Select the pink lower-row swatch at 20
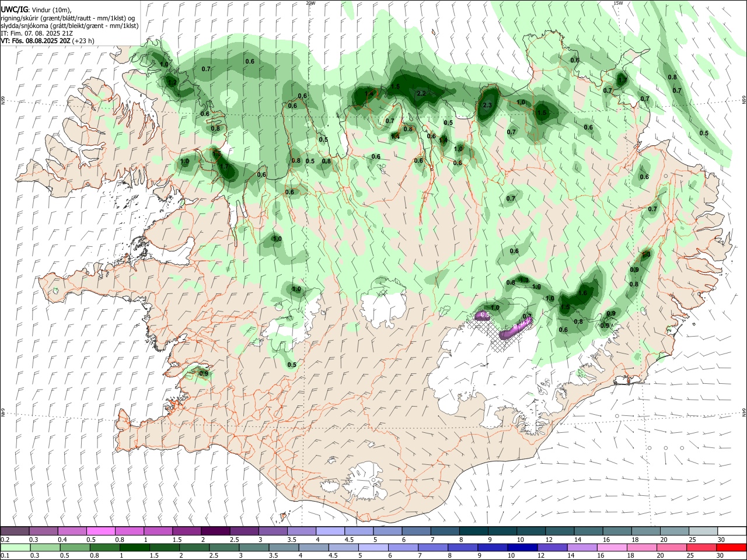 (x=671, y=547)
